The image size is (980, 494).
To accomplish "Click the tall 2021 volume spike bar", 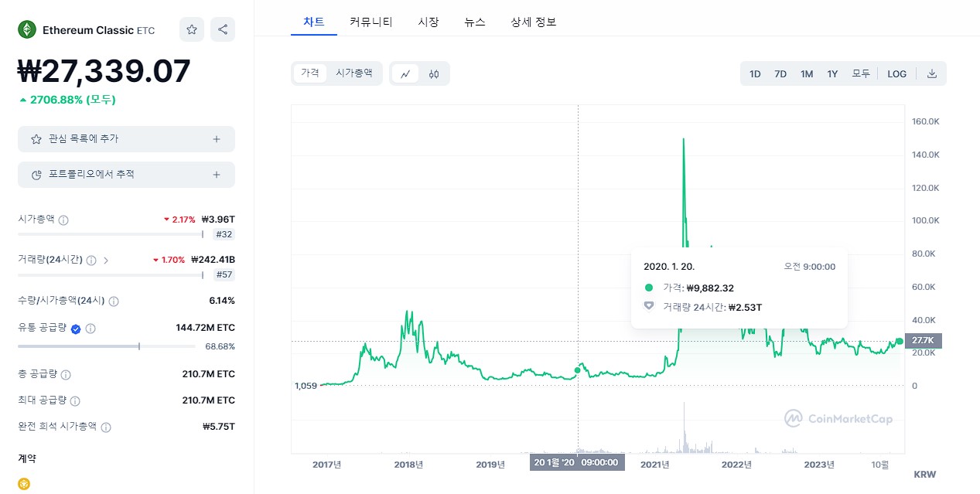I will pyautogui.click(x=684, y=427).
